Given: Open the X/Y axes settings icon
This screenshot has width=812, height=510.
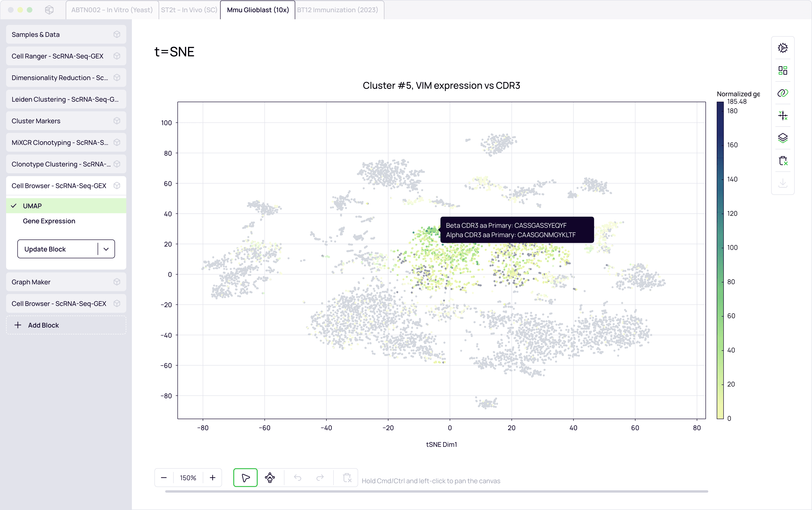Looking at the screenshot, I should (x=782, y=116).
